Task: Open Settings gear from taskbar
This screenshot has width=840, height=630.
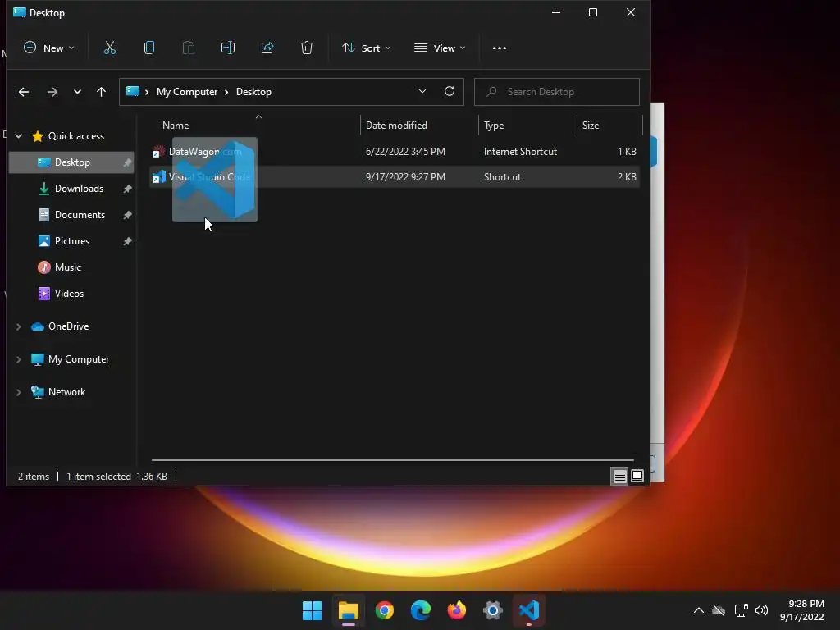Action: (493, 610)
